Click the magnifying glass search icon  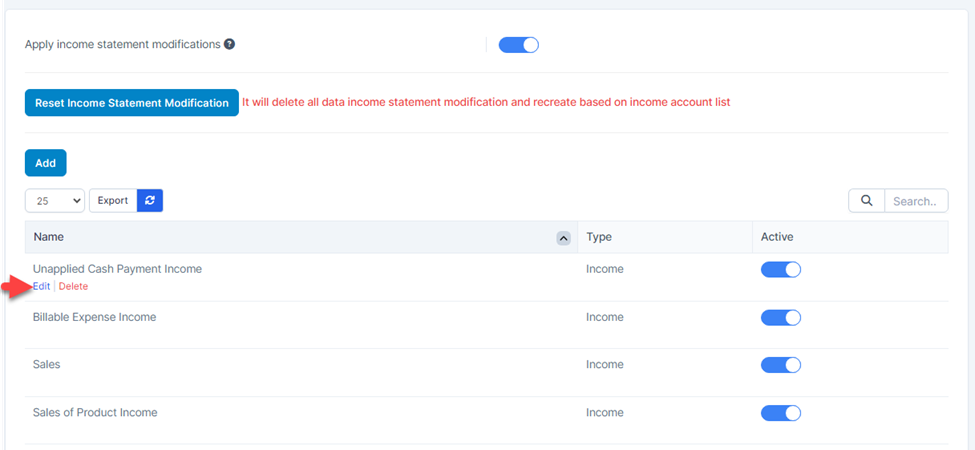pos(866,201)
